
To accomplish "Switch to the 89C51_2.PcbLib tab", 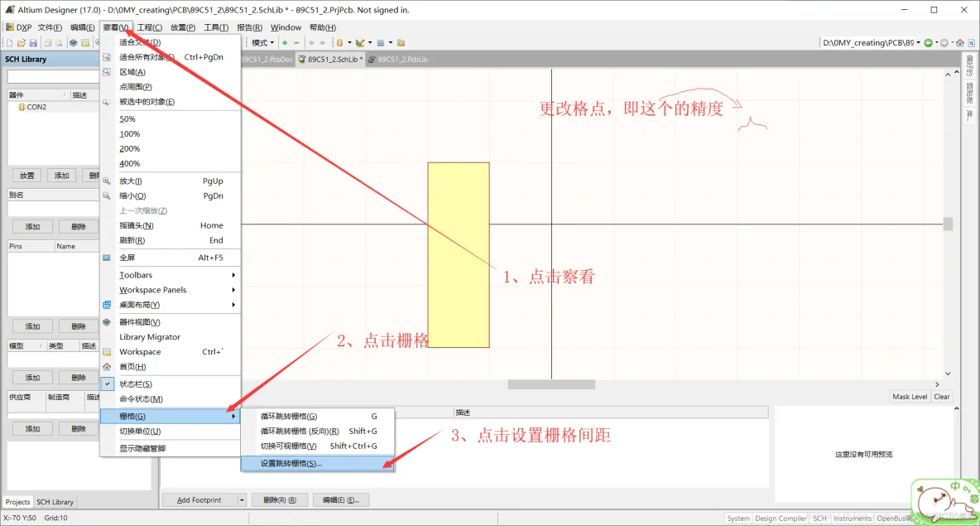I will tap(397, 60).
